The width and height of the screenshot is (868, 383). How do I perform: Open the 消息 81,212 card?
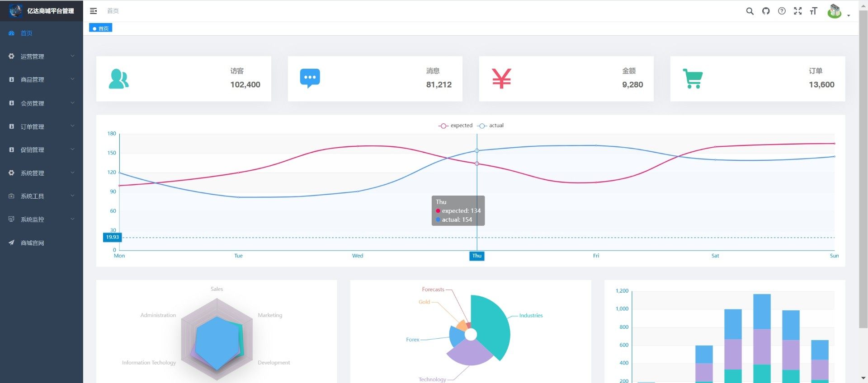pos(375,79)
